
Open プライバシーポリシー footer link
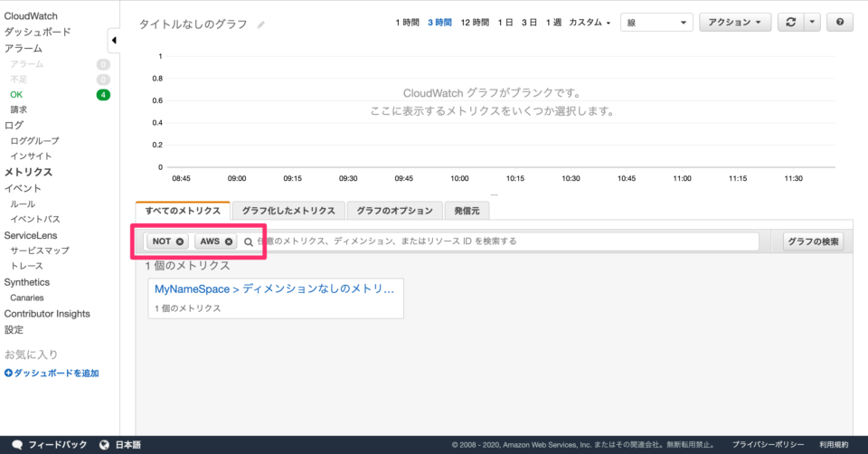[768, 445]
